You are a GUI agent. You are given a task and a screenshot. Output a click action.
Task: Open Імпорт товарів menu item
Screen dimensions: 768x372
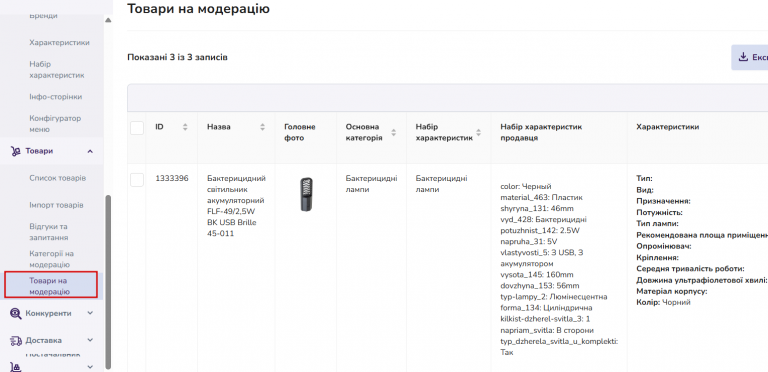[x=56, y=205]
